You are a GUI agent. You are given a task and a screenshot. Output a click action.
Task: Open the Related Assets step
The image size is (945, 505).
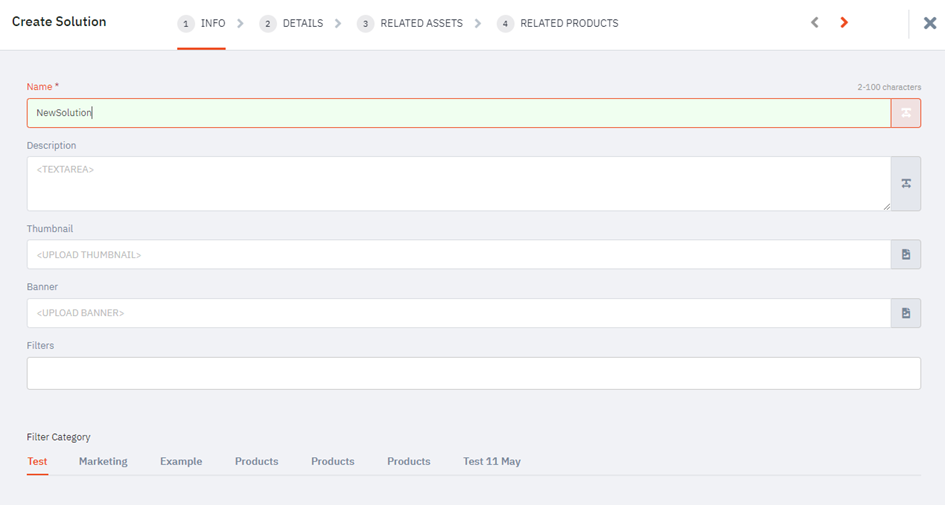(421, 24)
